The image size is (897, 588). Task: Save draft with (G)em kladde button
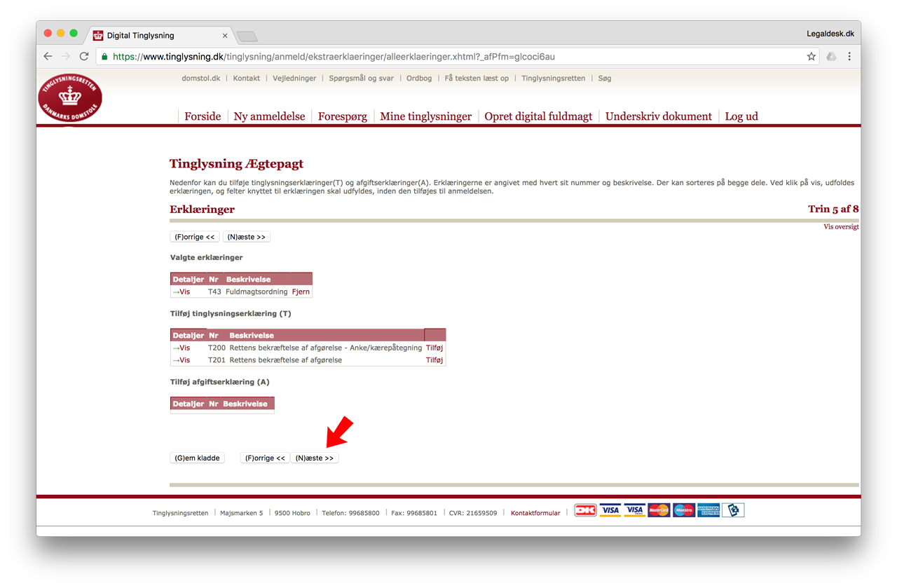tap(198, 458)
